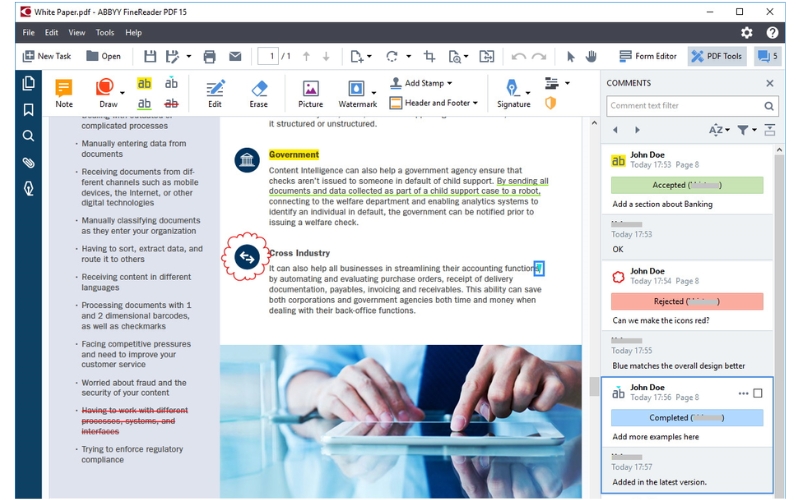Image resolution: width=800 pixels, height=500 pixels.
Task: Go to next page arrow
Action: click(326, 56)
